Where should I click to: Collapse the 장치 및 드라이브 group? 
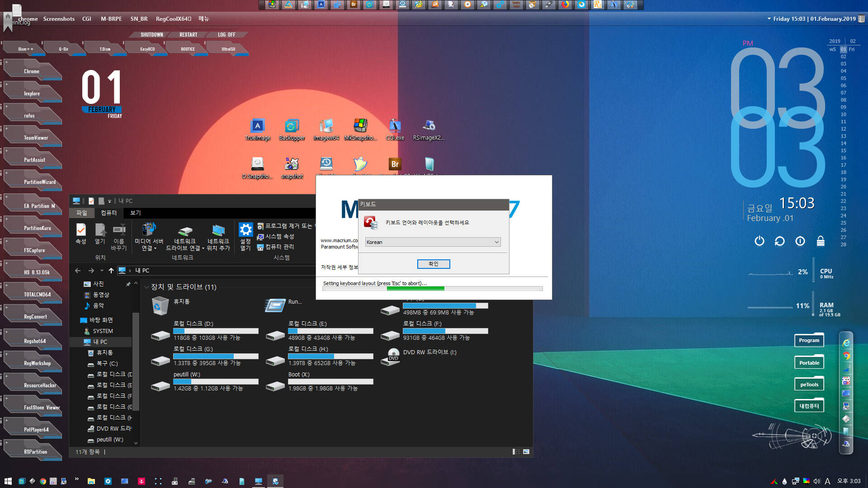click(146, 287)
